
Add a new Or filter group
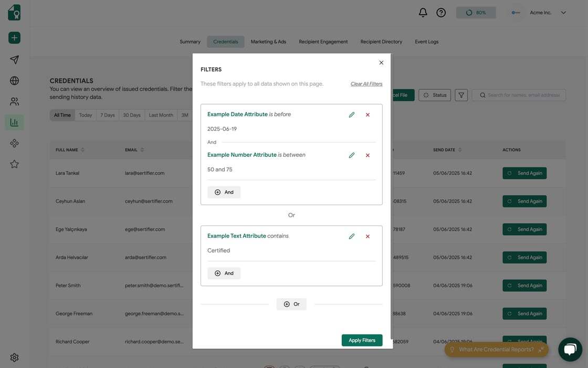pos(291,304)
